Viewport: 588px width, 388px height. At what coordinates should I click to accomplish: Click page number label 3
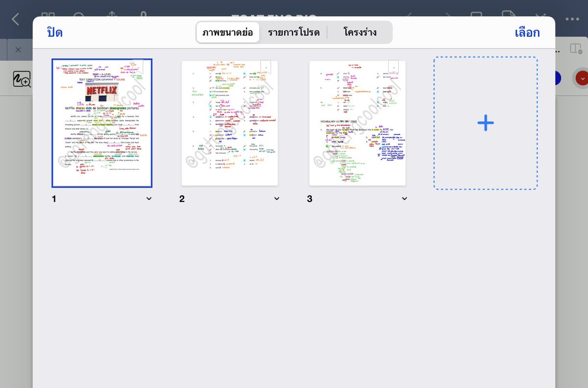(x=310, y=199)
